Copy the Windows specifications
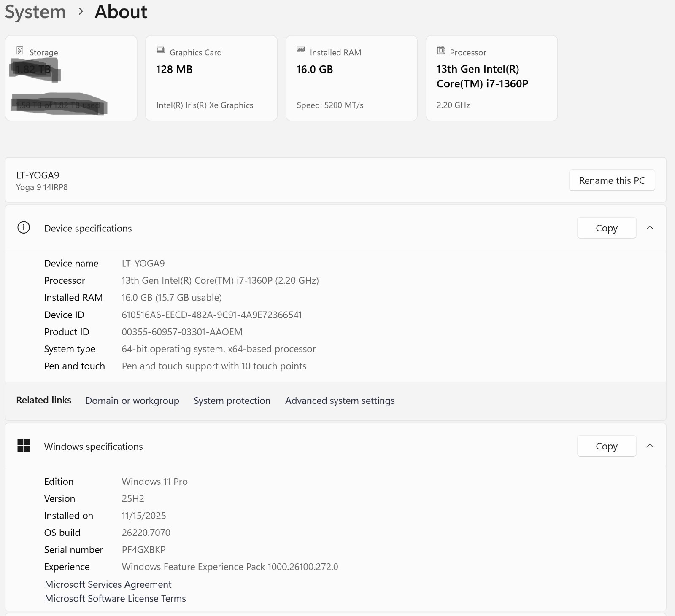This screenshot has width=675, height=616. pos(607,446)
